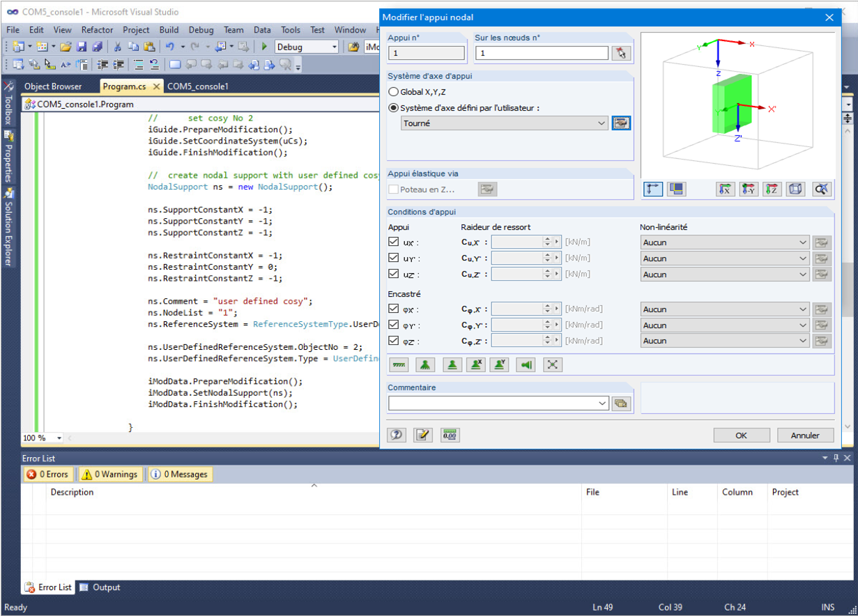The image size is (858, 616).
Task: Click Undo arrow in Visual Studio toolbar
Action: pos(170,47)
